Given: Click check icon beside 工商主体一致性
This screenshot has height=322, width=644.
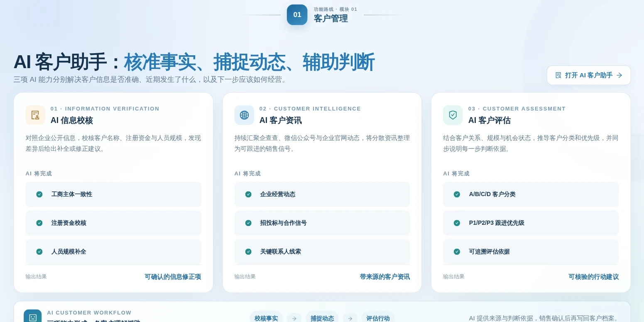Looking at the screenshot, I should tap(39, 194).
